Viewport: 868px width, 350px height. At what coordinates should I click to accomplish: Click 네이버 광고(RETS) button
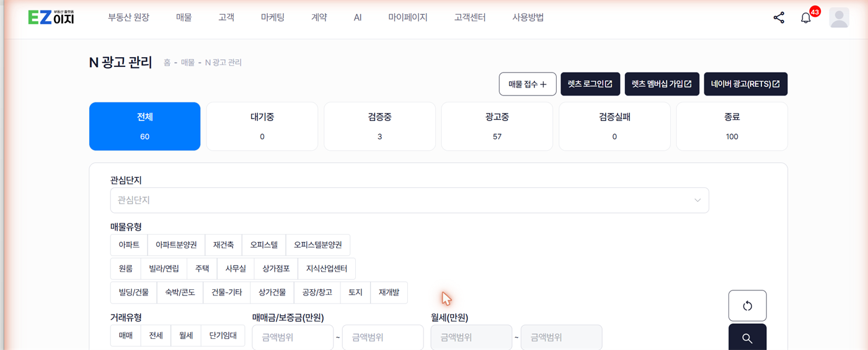[745, 84]
